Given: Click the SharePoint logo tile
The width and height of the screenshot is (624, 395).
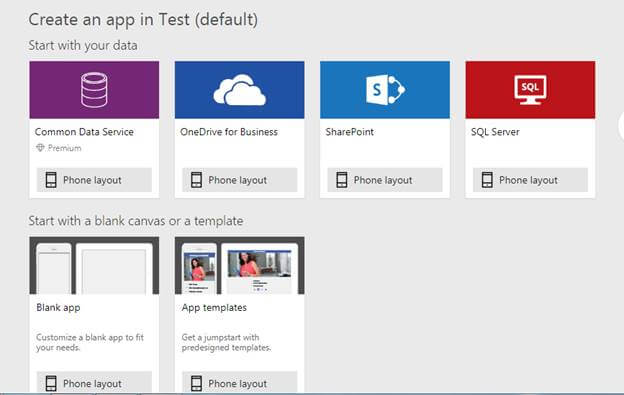Looking at the screenshot, I should tap(385, 90).
